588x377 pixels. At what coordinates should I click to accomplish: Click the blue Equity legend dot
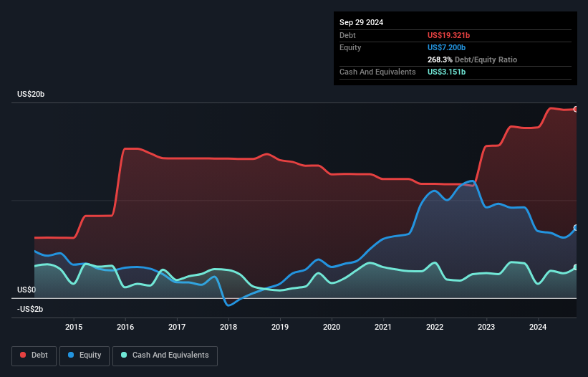pos(71,355)
